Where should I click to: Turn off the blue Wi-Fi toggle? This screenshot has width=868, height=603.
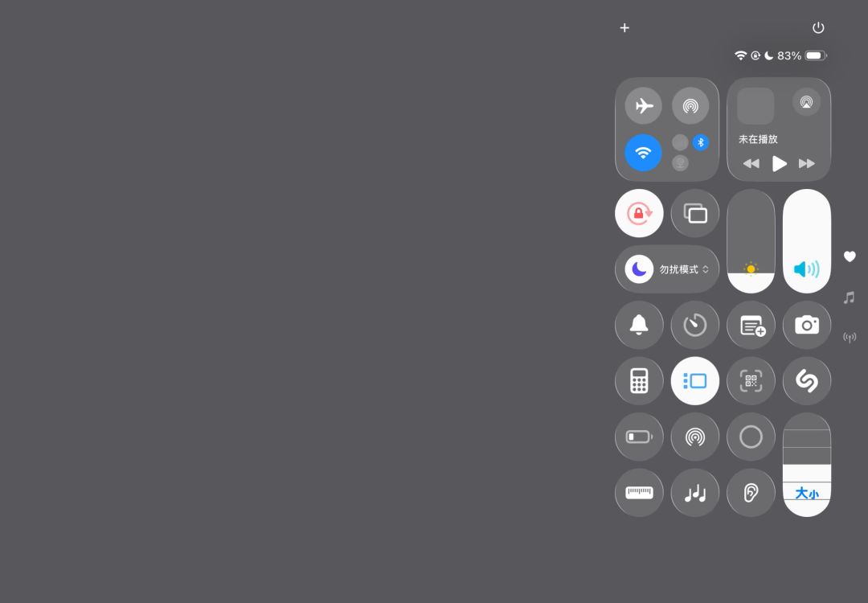tap(643, 152)
